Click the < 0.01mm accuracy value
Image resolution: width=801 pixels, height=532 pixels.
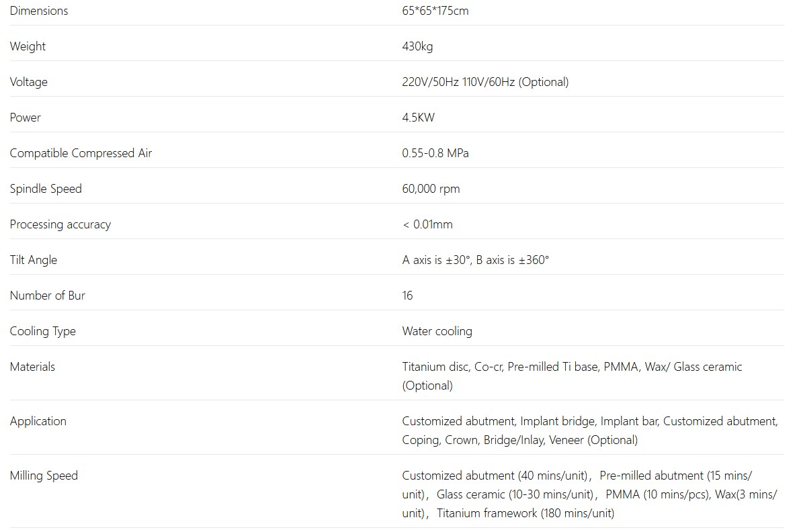(x=427, y=224)
